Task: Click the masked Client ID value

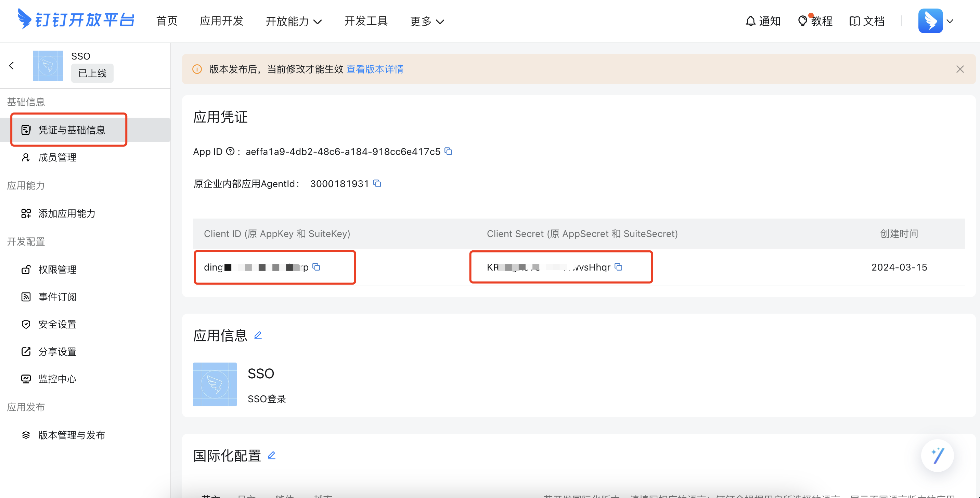Action: pyautogui.click(x=256, y=267)
